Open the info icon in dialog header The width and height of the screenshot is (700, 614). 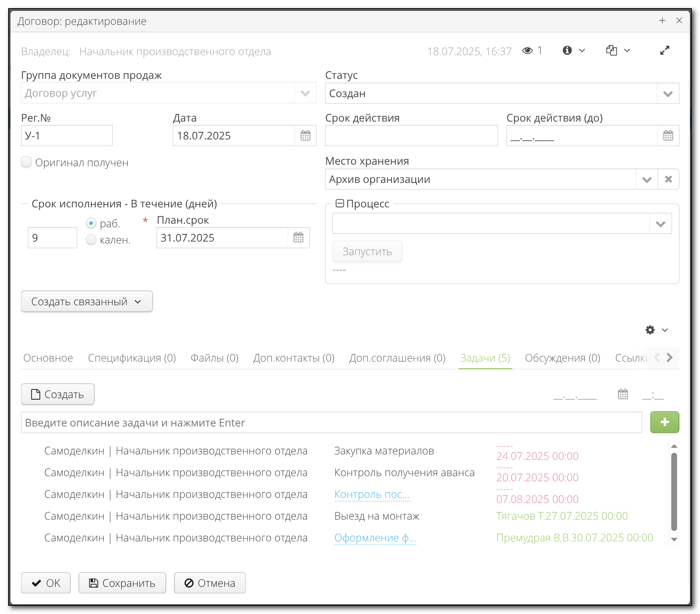click(x=567, y=50)
